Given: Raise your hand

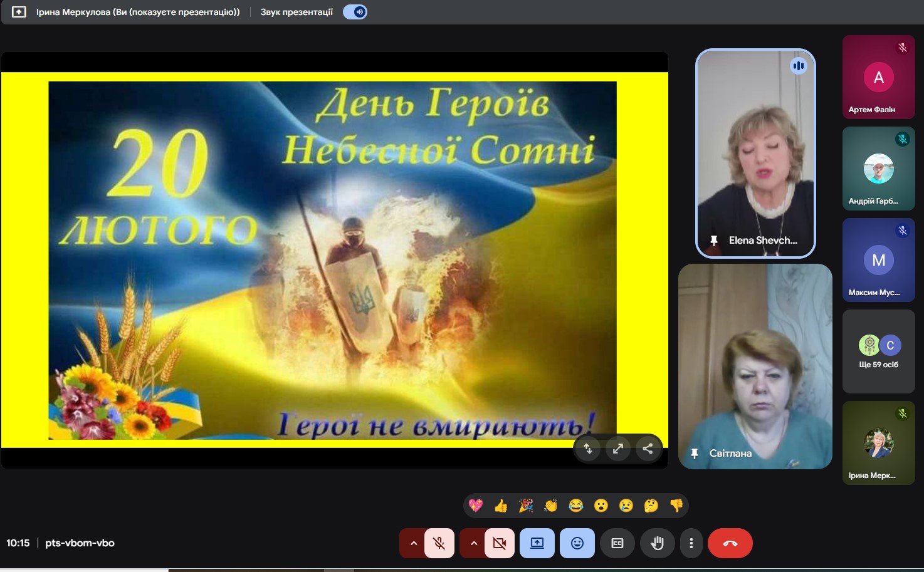Looking at the screenshot, I should [657, 543].
